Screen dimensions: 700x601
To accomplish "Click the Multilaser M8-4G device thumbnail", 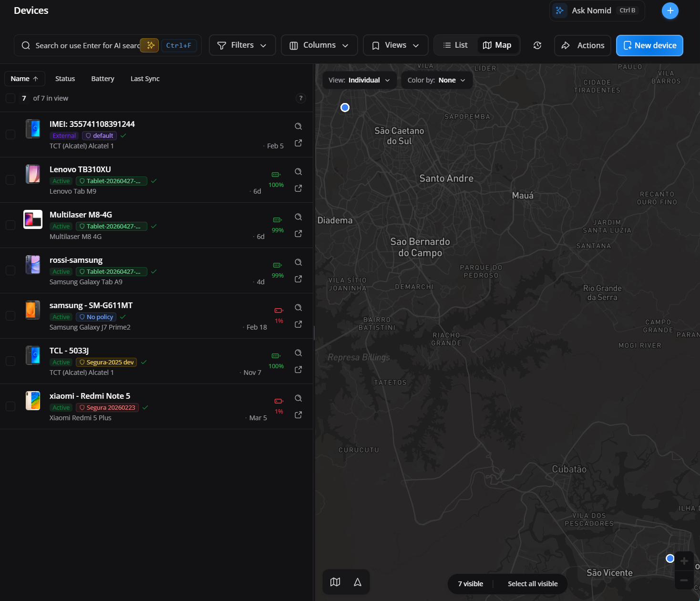I will pyautogui.click(x=33, y=219).
